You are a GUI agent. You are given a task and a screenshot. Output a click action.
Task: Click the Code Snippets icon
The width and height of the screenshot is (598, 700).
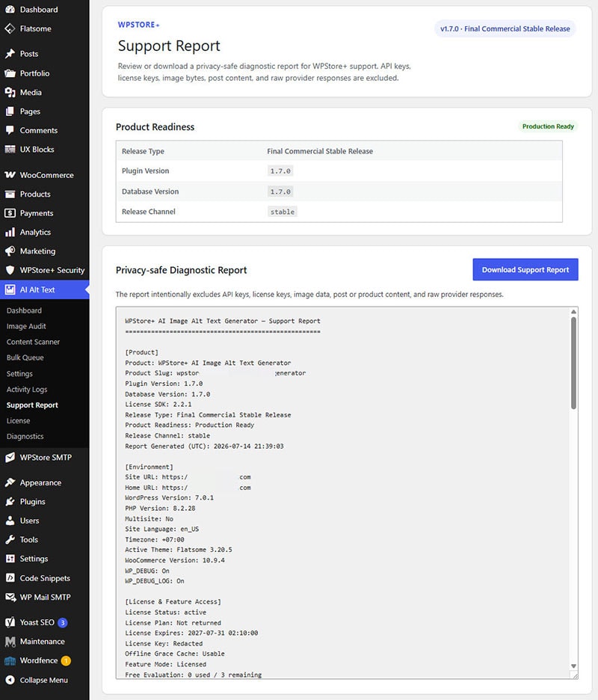10,578
